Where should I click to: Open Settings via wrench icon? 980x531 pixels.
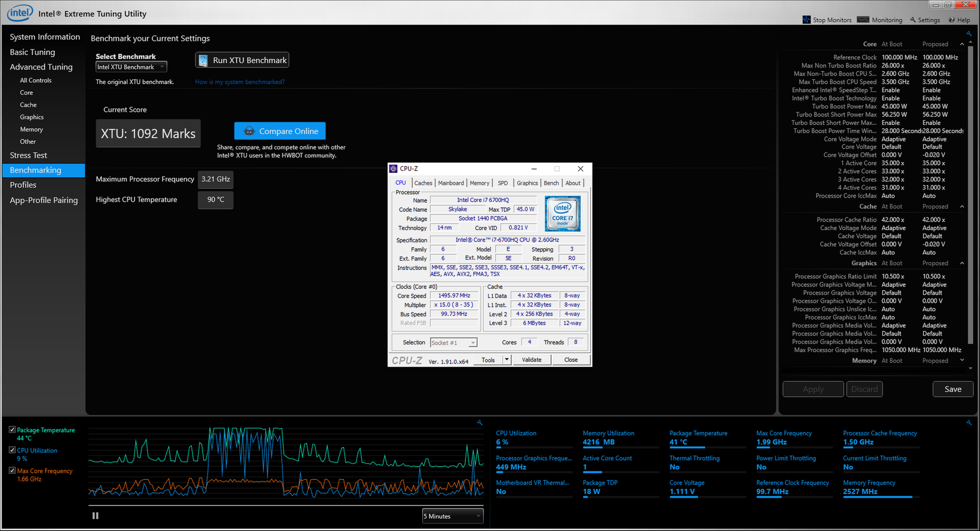(x=913, y=20)
